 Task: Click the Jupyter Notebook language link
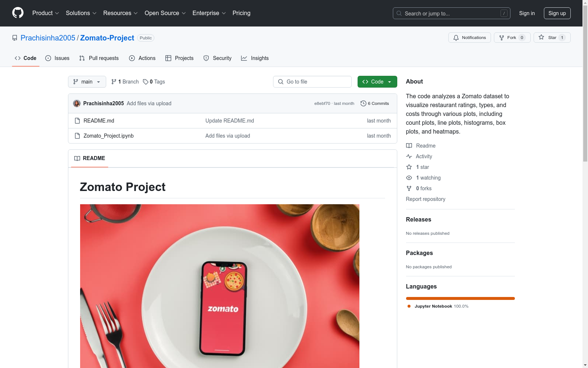point(438,306)
